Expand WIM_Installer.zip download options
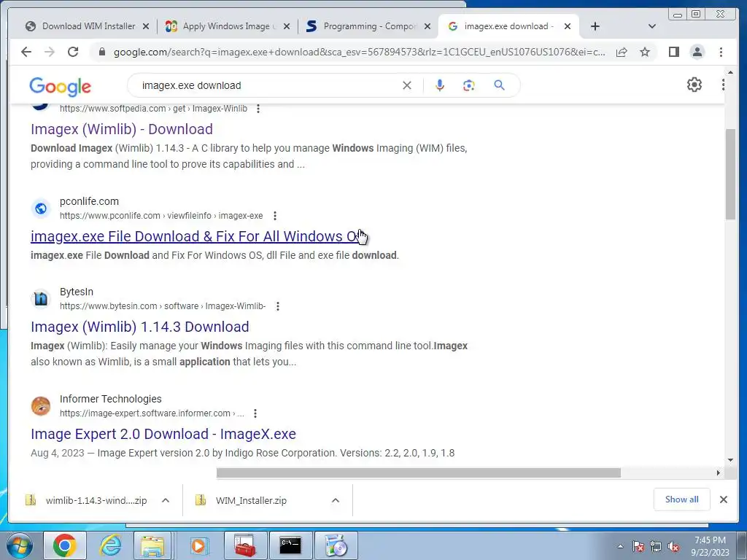The width and height of the screenshot is (747, 560). pos(336,500)
